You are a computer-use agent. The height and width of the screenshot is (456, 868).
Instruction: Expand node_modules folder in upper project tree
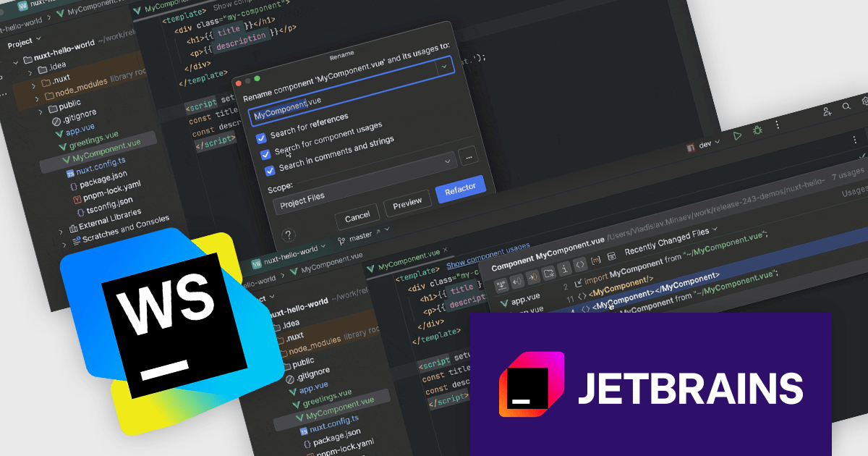[36, 98]
